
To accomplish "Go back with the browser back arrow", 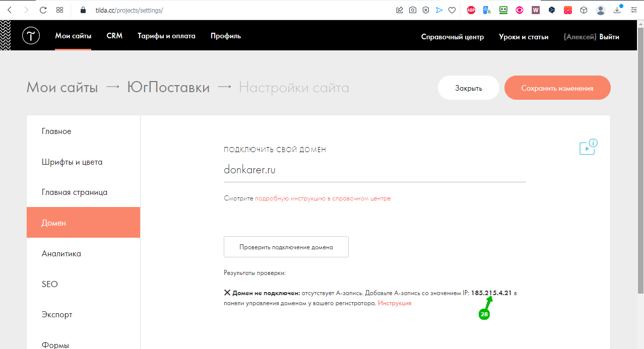I will [9, 10].
